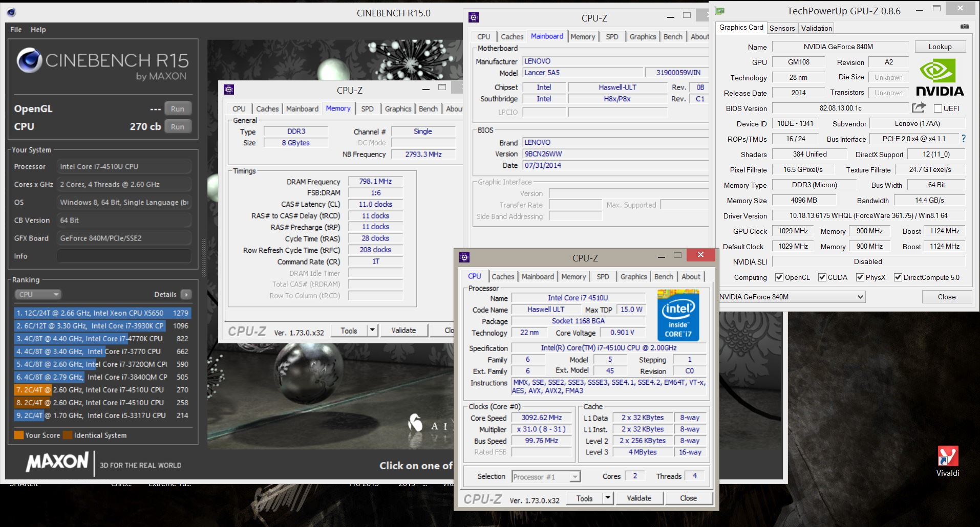Open the Vivaldi desktop shortcut

point(948,461)
